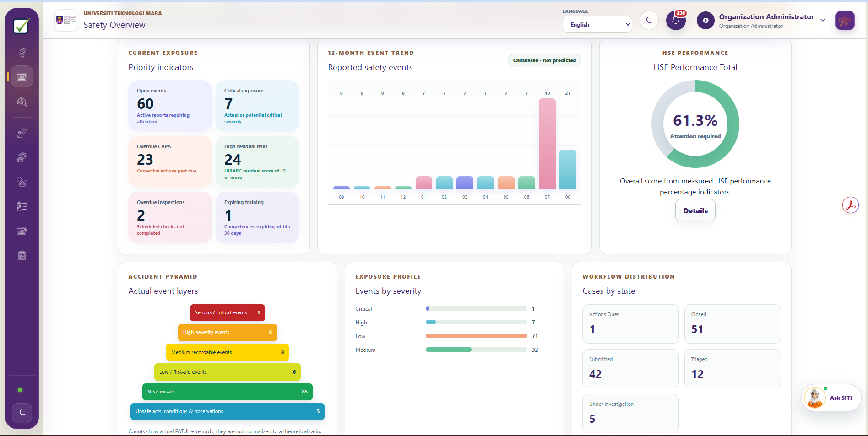Open the English language dropdown
868x436 pixels.
coord(597,25)
